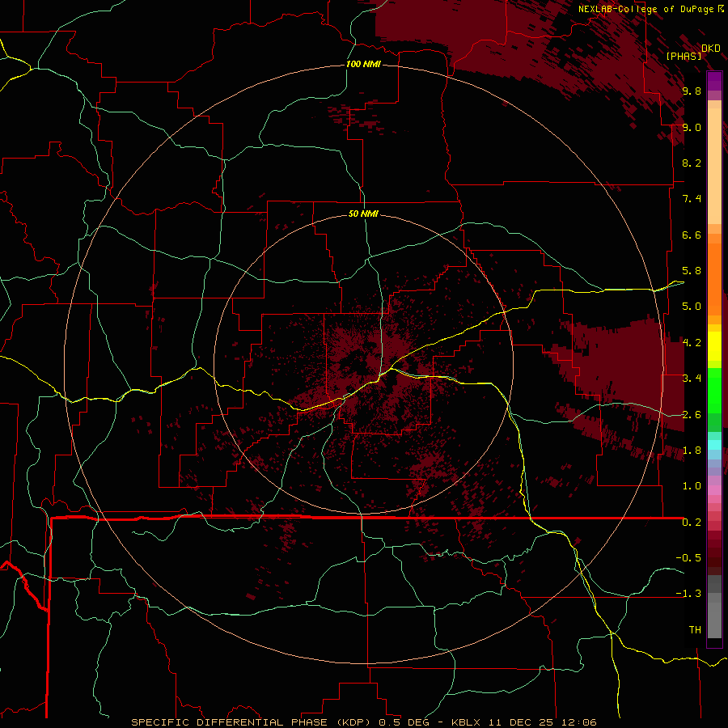The height and width of the screenshot is (728, 728).
Task: Click the -0.5 value on the color scale
Action: (x=688, y=558)
